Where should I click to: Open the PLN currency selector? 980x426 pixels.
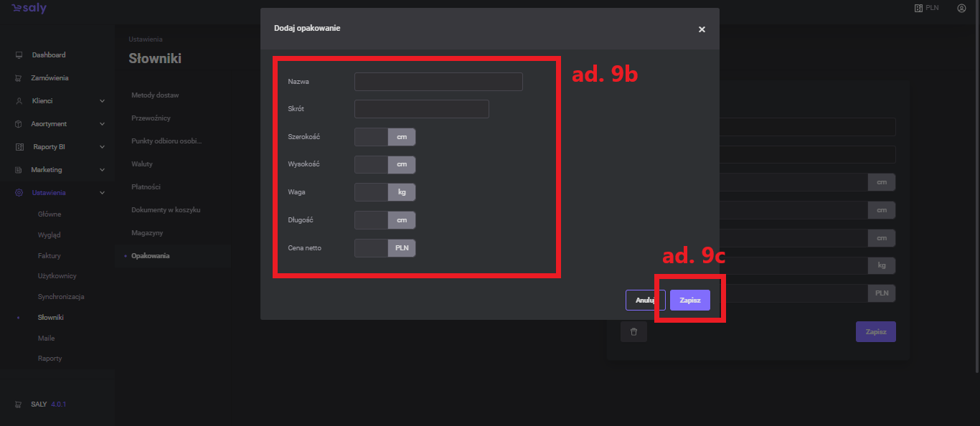point(926,9)
